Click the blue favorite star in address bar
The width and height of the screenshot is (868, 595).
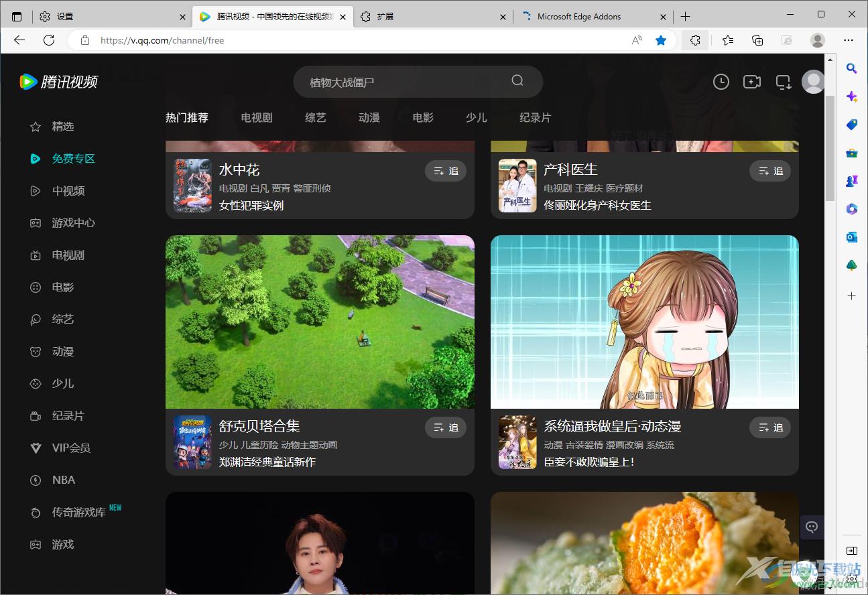(661, 40)
